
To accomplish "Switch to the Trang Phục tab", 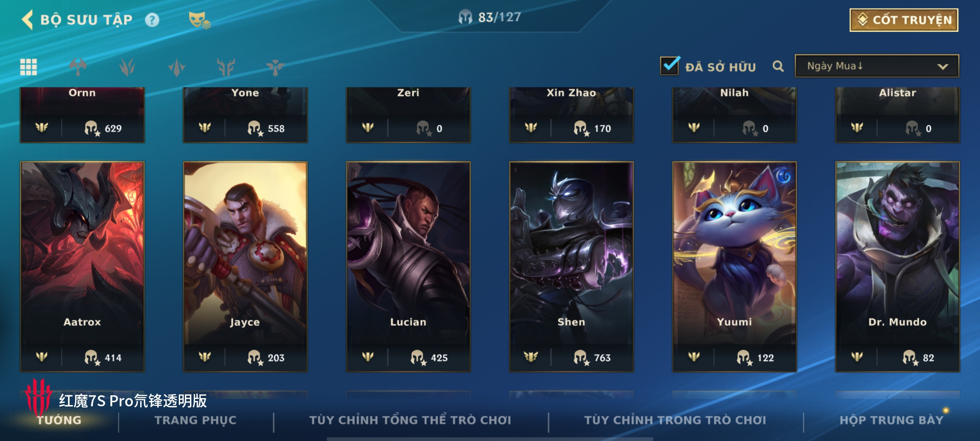I will [x=196, y=420].
